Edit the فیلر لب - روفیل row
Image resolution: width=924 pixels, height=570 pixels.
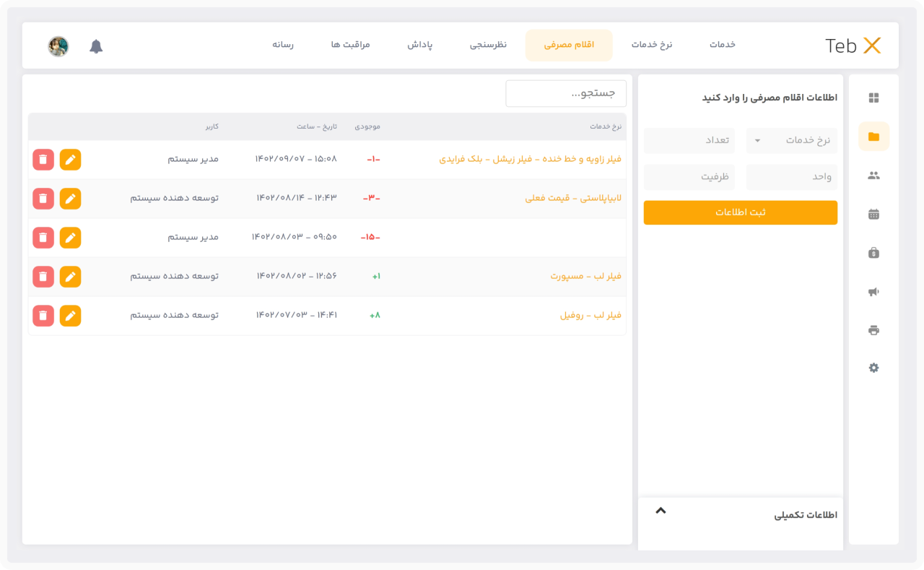70,316
